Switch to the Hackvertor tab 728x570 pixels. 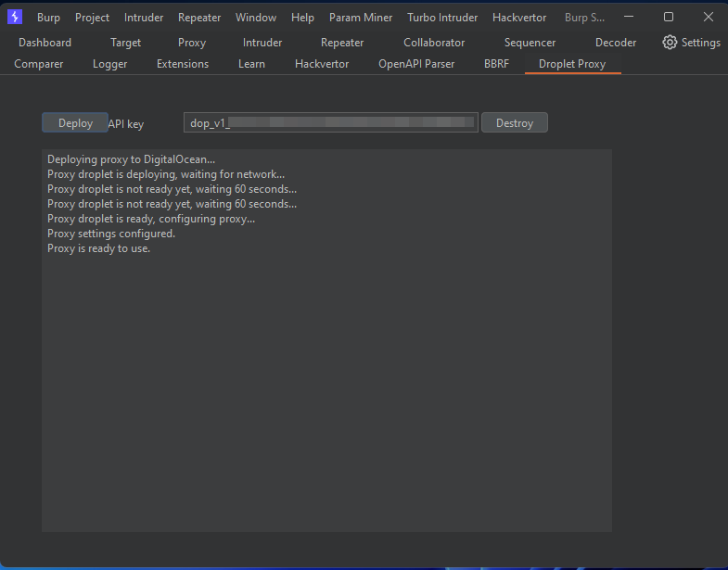322,64
